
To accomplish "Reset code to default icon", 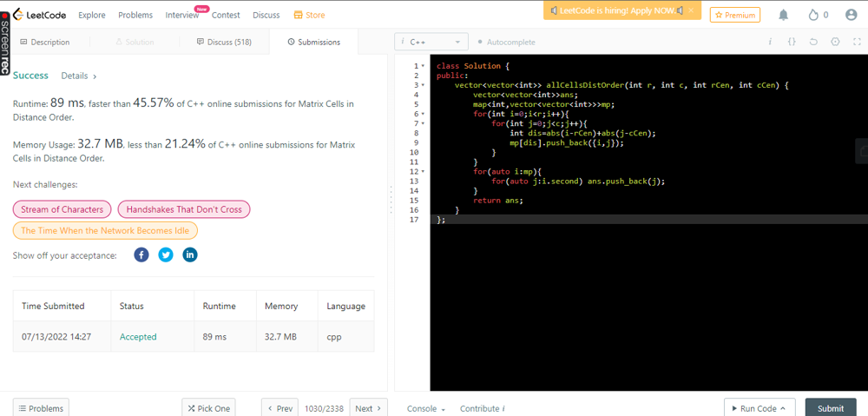I will tap(813, 42).
